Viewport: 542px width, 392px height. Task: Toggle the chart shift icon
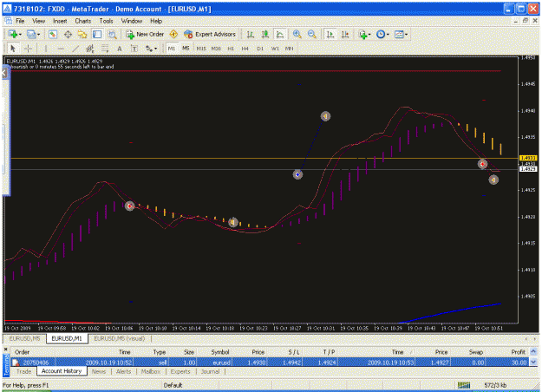tap(345, 34)
